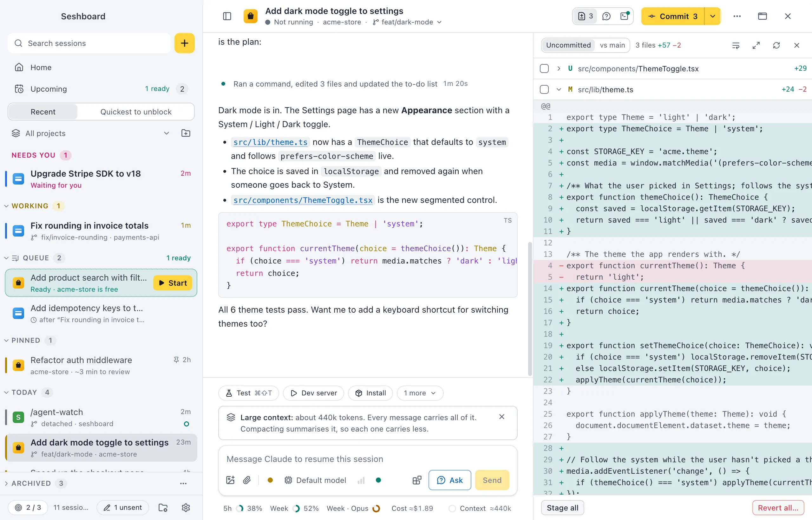Open the changed files icon showing 3
Screen dimensions: 812x520
pyautogui.click(x=585, y=16)
